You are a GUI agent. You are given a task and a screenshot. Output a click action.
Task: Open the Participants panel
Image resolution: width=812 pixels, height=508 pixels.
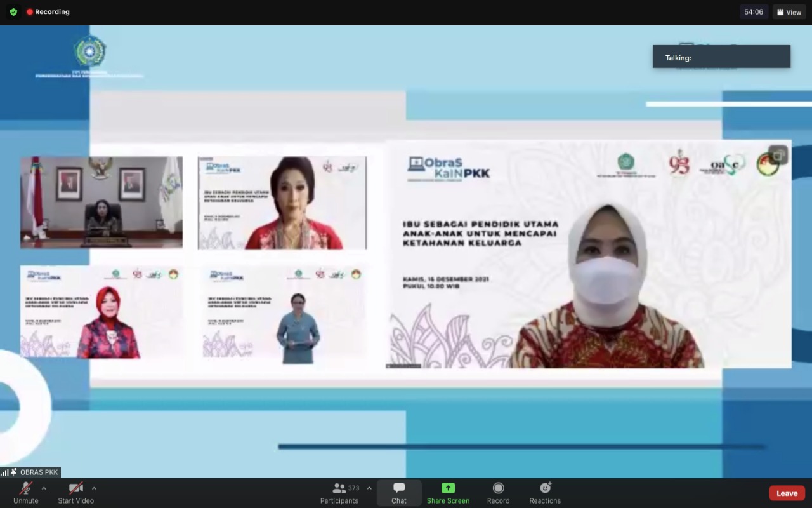click(x=339, y=492)
